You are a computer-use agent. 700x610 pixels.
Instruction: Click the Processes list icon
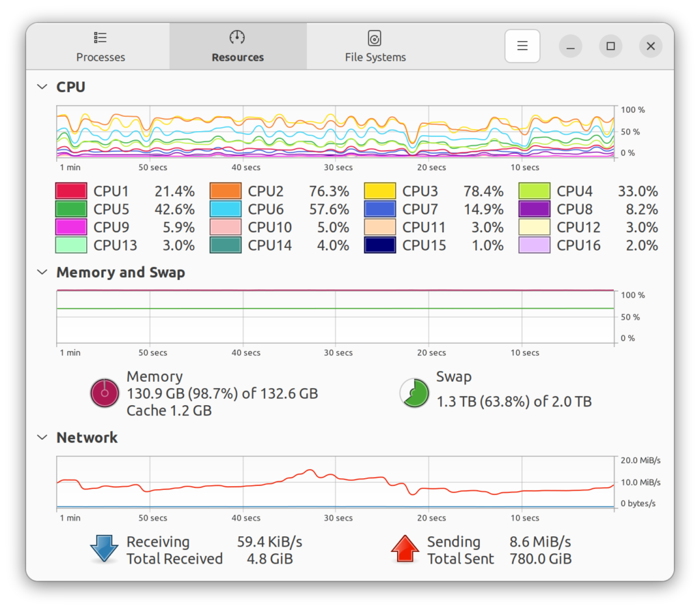(100, 38)
